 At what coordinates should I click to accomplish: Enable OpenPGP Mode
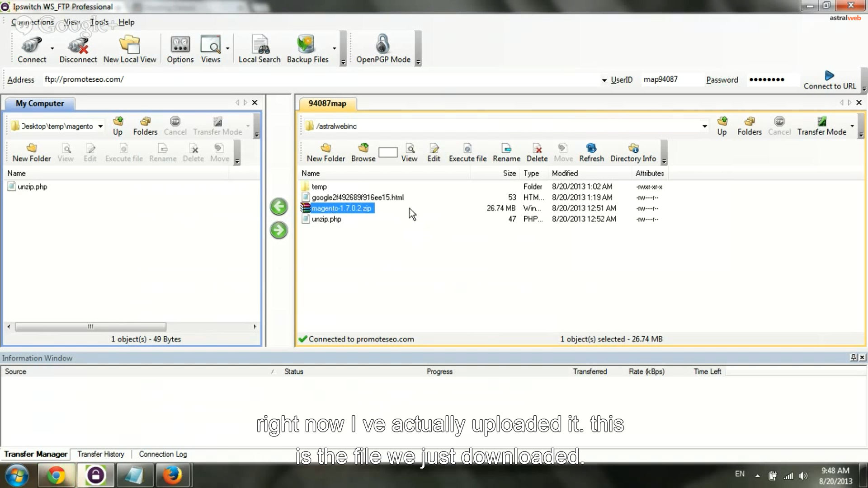point(383,50)
